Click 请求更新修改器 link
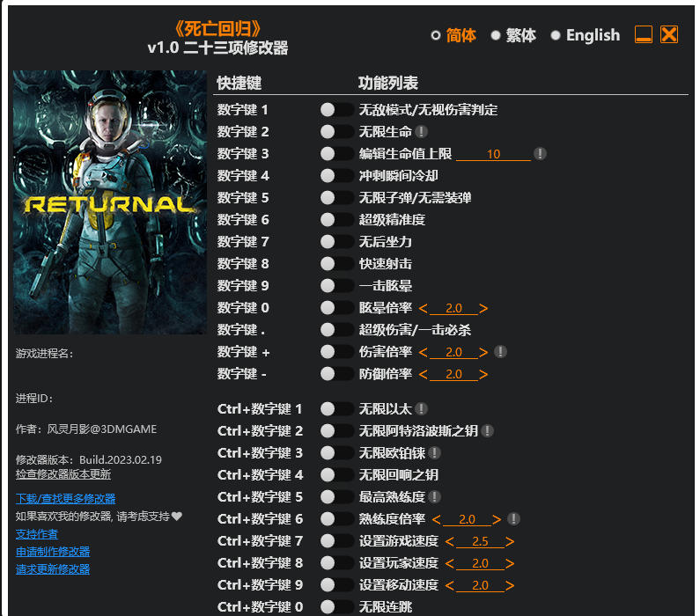 click(53, 569)
